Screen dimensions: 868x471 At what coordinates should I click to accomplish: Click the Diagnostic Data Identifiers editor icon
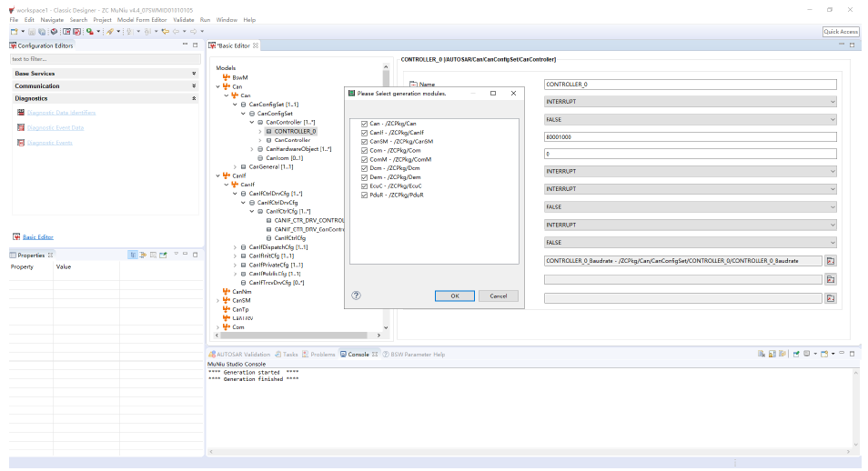[21, 113]
